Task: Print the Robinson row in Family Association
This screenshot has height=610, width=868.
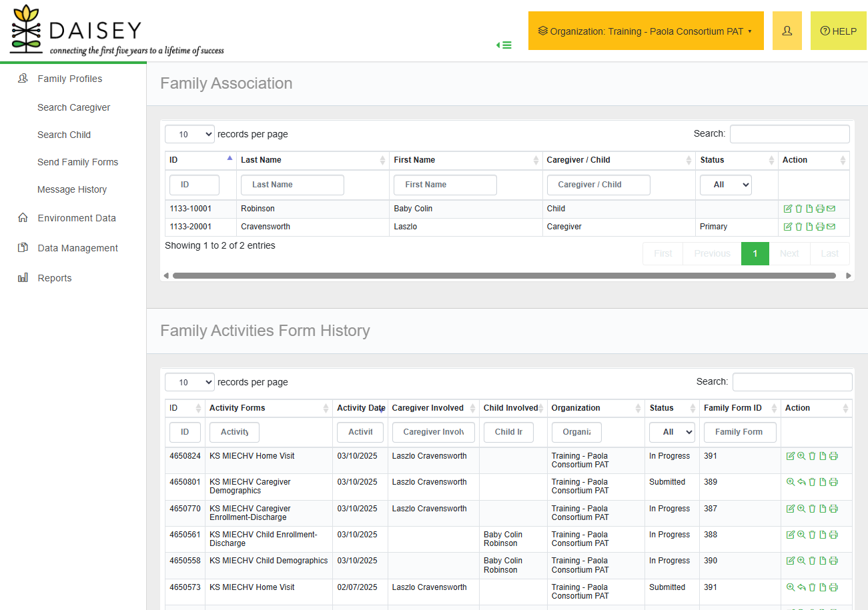Action: pyautogui.click(x=820, y=209)
